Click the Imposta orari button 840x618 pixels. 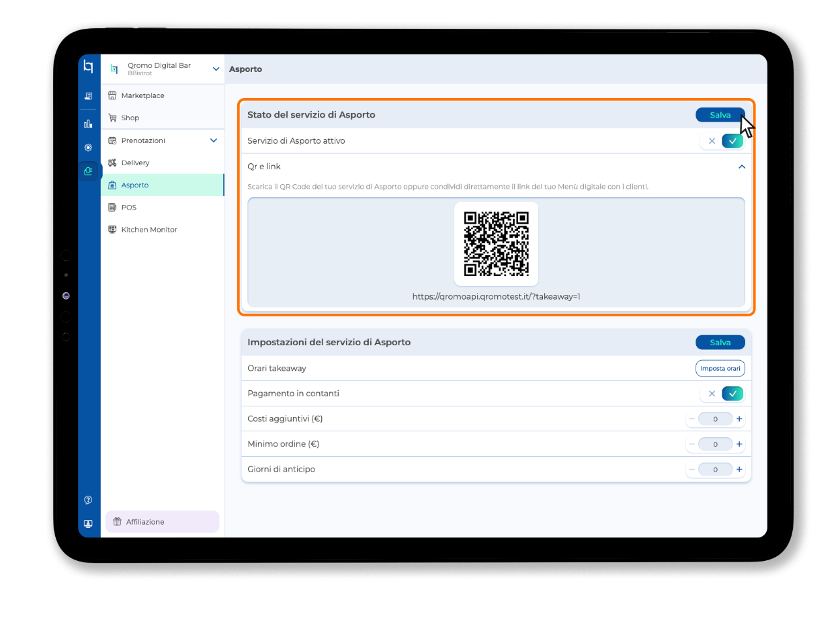click(720, 368)
